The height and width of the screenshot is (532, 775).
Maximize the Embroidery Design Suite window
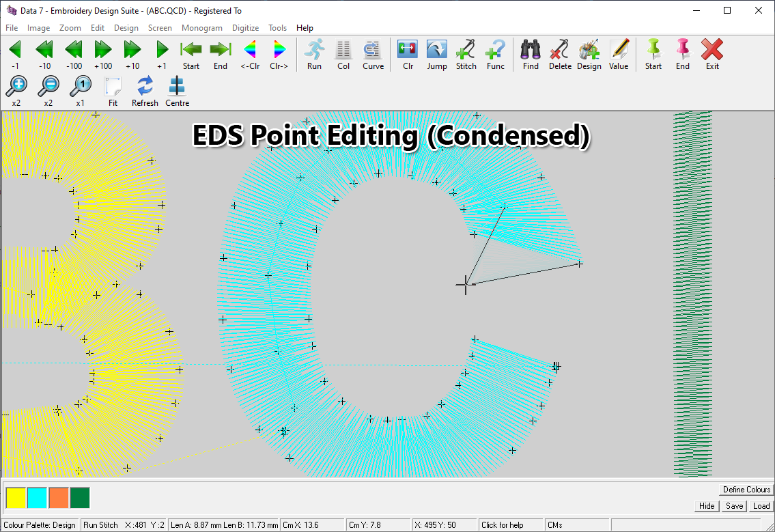click(727, 10)
